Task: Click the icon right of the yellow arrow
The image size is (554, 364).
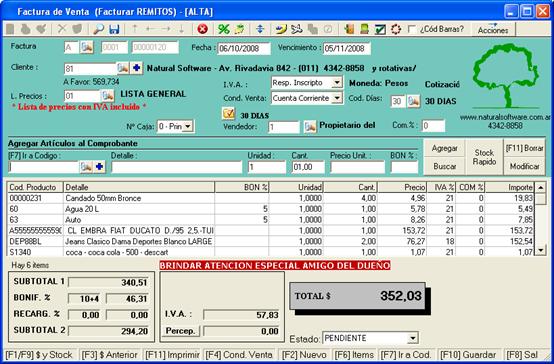Action: pyautogui.click(x=297, y=29)
